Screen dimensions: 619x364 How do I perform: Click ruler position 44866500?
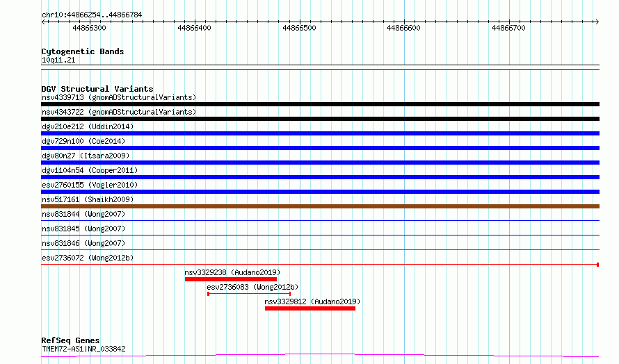pos(299,28)
